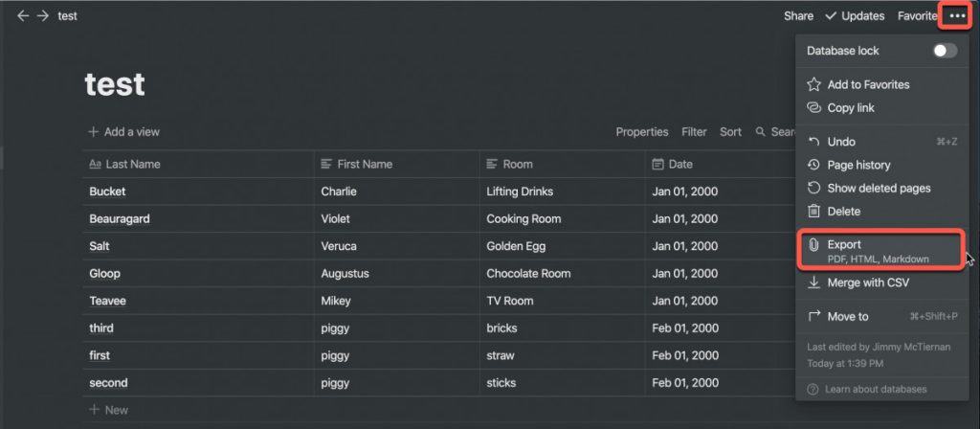Choose Undo in the page menu
This screenshot has height=429, width=980.
tap(881, 142)
